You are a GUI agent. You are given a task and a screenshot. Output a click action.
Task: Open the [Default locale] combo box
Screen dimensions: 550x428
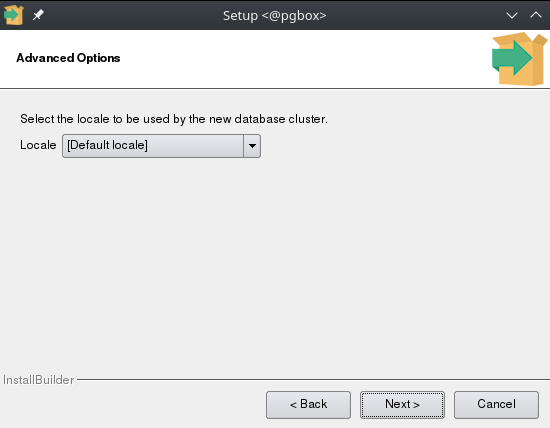(x=161, y=146)
